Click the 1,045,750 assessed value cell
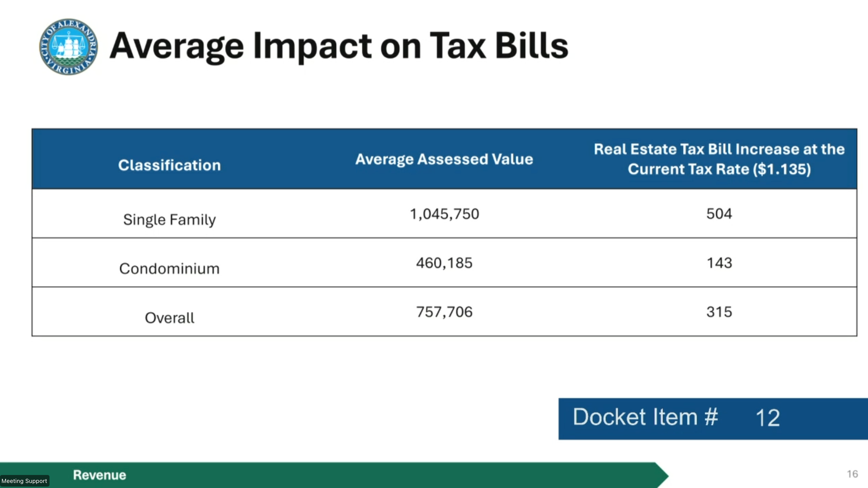868x488 pixels. pyautogui.click(x=444, y=214)
